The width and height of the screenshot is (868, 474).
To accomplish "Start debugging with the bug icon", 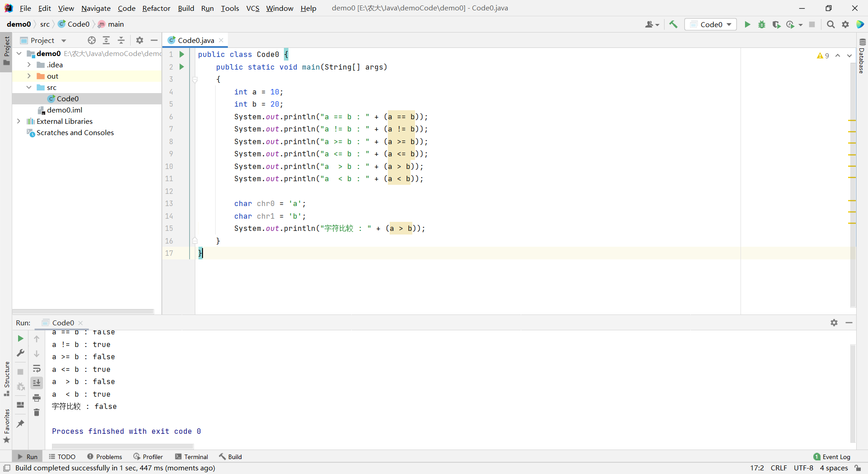I will coord(762,24).
